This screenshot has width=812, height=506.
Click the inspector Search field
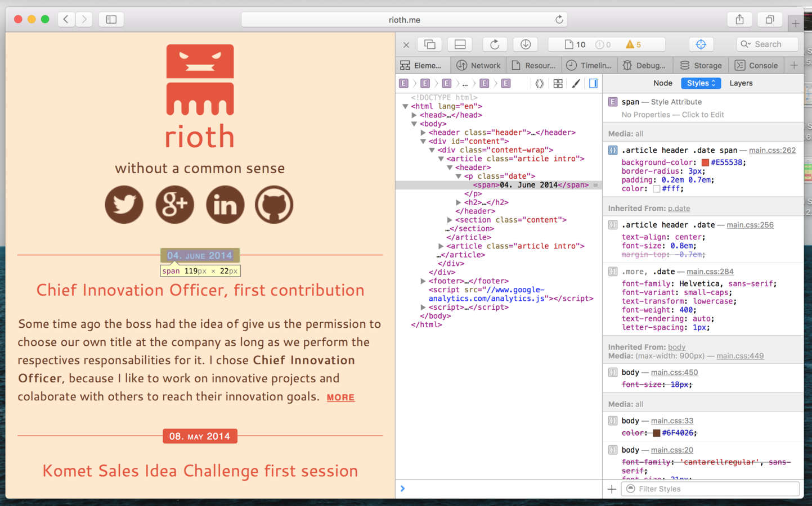pos(767,44)
